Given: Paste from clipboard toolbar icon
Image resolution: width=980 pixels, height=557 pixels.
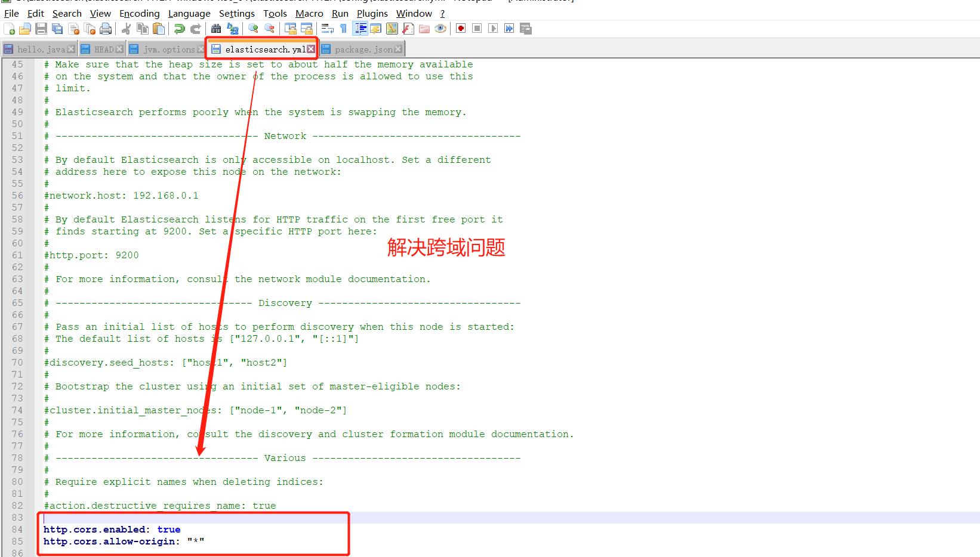Looking at the screenshot, I should pyautogui.click(x=158, y=29).
